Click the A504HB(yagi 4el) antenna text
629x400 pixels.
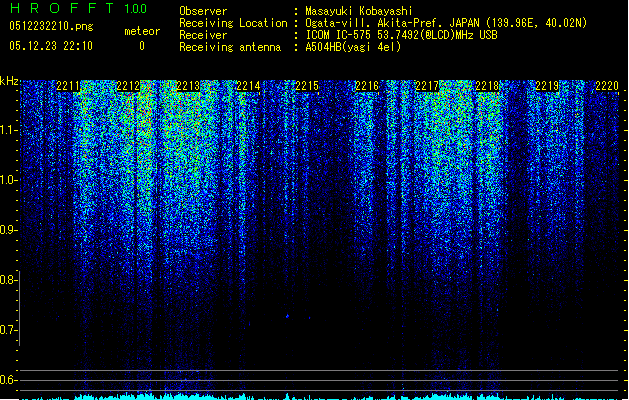[x=353, y=47]
